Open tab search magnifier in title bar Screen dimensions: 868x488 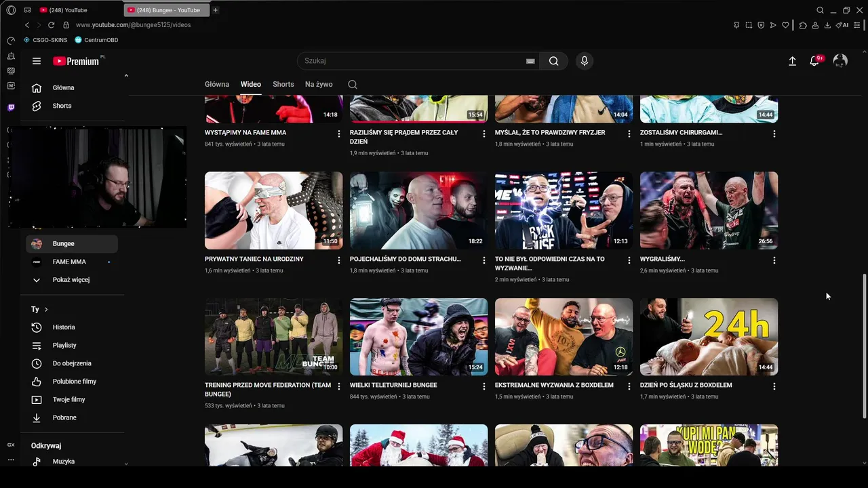click(820, 10)
